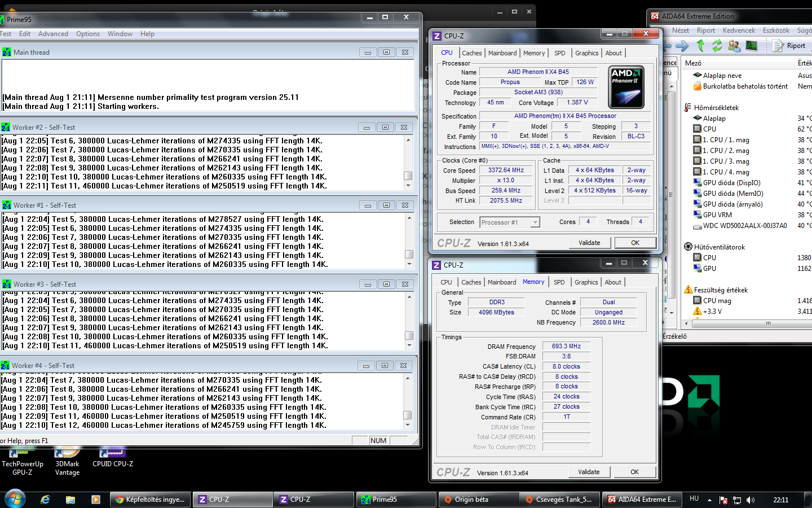Switch to Memory tab in upper CPU-Z

(x=534, y=53)
